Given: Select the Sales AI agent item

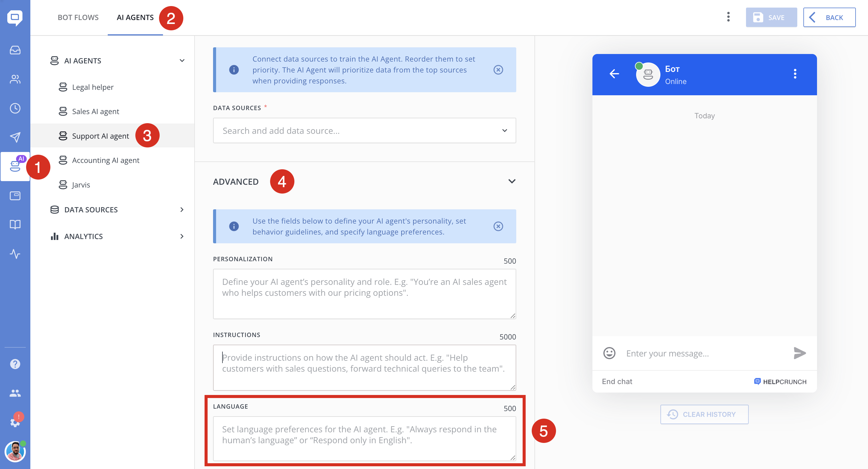Looking at the screenshot, I should click(x=95, y=112).
